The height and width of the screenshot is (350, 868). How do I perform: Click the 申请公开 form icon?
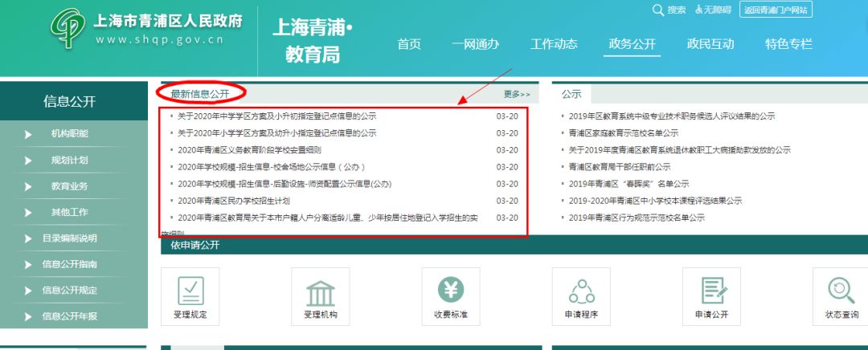(x=711, y=291)
